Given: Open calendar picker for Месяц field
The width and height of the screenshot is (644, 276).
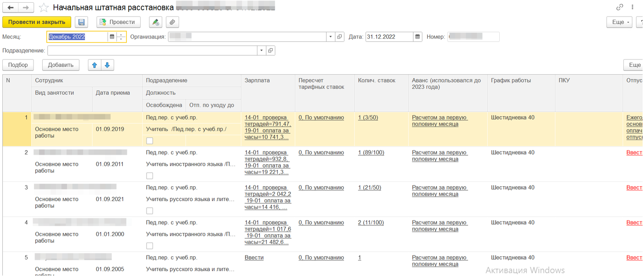Looking at the screenshot, I should [112, 37].
